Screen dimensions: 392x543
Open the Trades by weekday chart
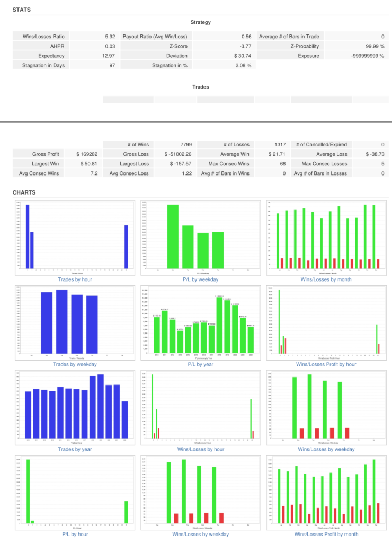click(75, 323)
